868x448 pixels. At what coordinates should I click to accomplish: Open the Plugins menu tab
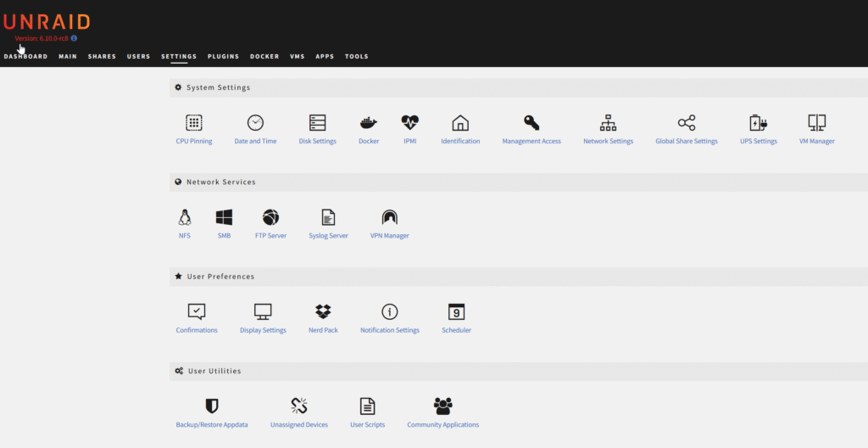[223, 57]
